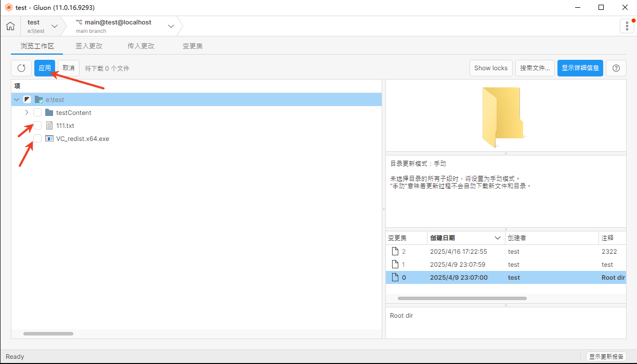The width and height of the screenshot is (637, 364).
Task: Switch to the 签入更改 tab
Action: (x=89, y=46)
